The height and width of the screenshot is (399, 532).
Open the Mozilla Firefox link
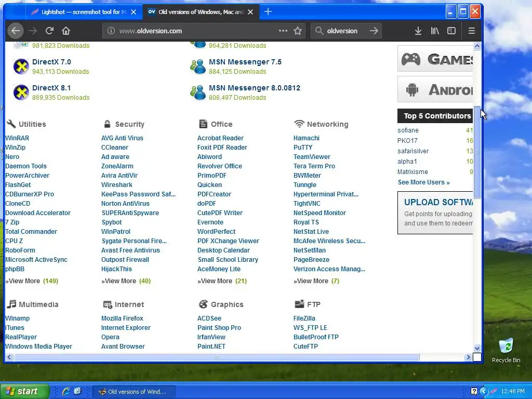click(x=122, y=318)
